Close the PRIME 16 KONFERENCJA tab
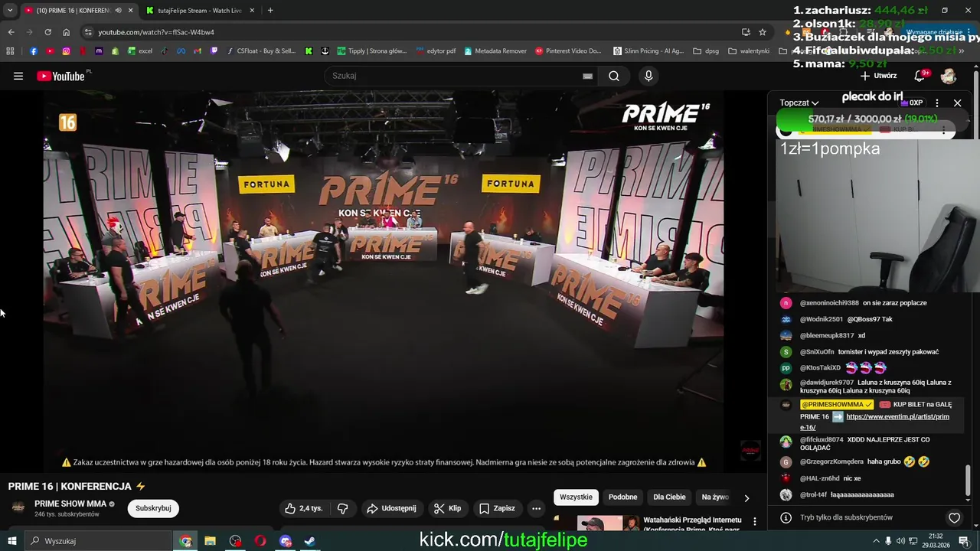Image resolution: width=980 pixels, height=551 pixels. [x=130, y=11]
